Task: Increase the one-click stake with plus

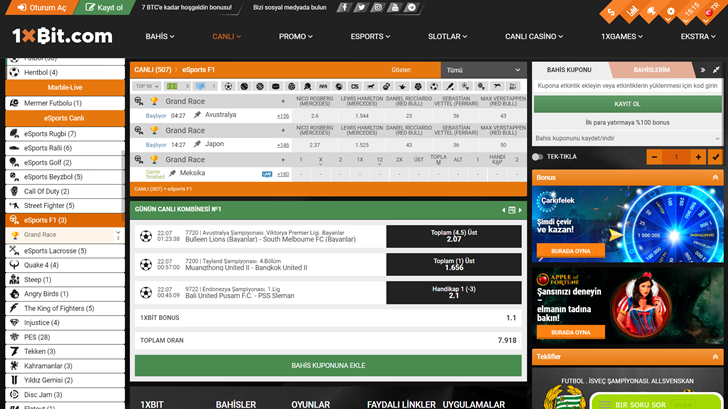Action: (x=698, y=157)
